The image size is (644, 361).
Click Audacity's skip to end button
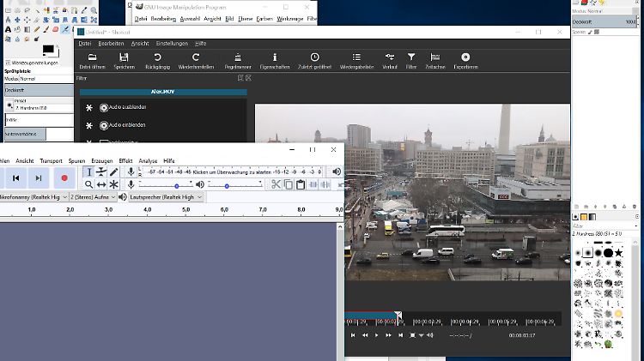pyautogui.click(x=39, y=177)
